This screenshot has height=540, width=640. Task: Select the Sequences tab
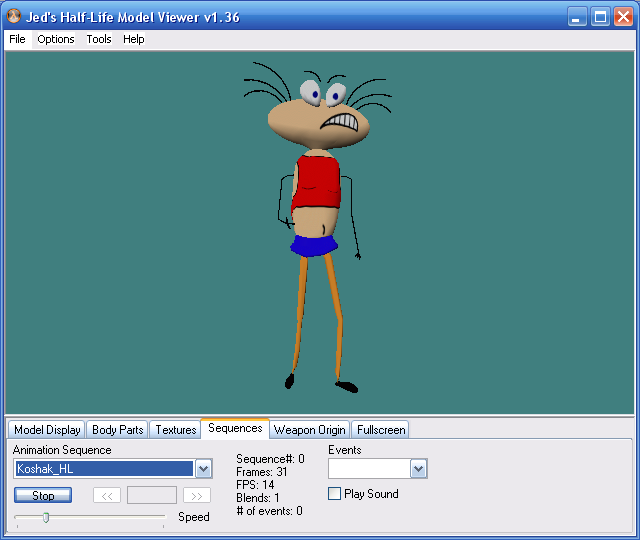[x=235, y=428]
